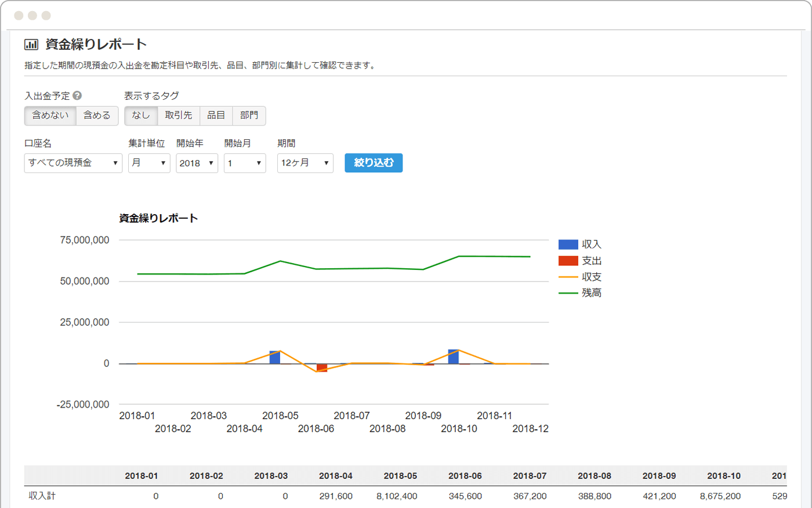
Task: Click the help icon beside 入出金予定
Action: (77, 96)
